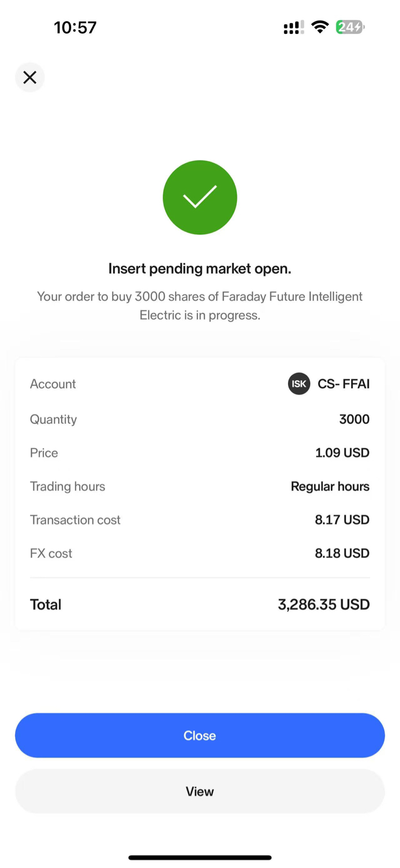
Task: Tap the 'Regular hours' trading hours value
Action: coord(330,486)
